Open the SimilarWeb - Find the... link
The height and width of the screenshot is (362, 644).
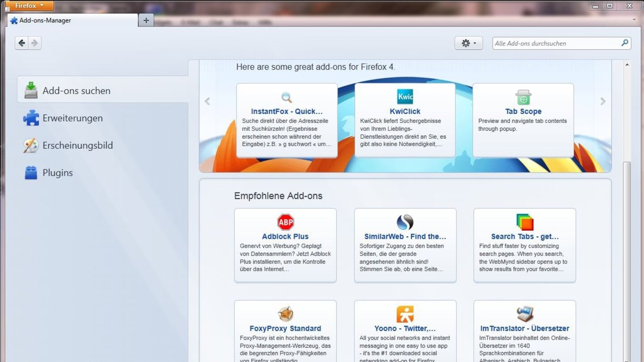(405, 236)
